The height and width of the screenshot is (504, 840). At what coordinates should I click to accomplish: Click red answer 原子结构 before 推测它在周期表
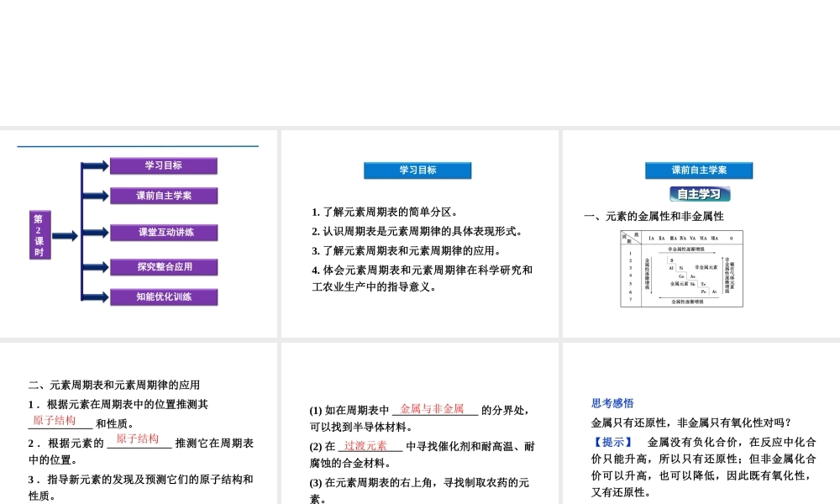[x=137, y=438]
